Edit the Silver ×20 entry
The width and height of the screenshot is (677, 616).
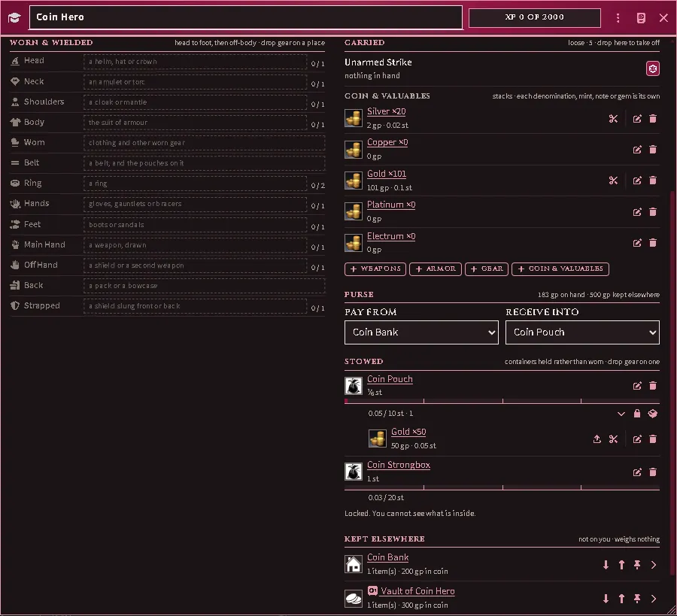pos(637,119)
